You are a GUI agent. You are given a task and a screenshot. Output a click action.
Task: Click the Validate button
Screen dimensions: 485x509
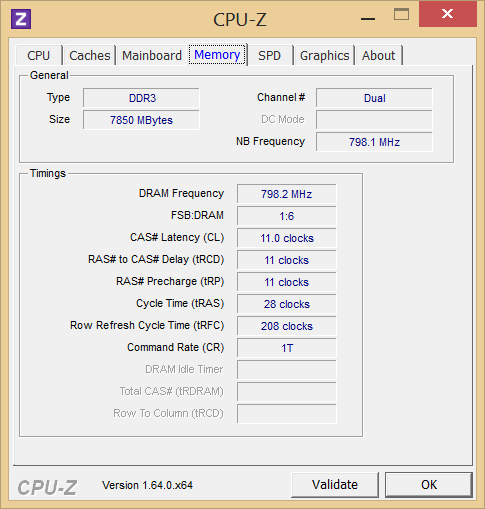[x=335, y=485]
